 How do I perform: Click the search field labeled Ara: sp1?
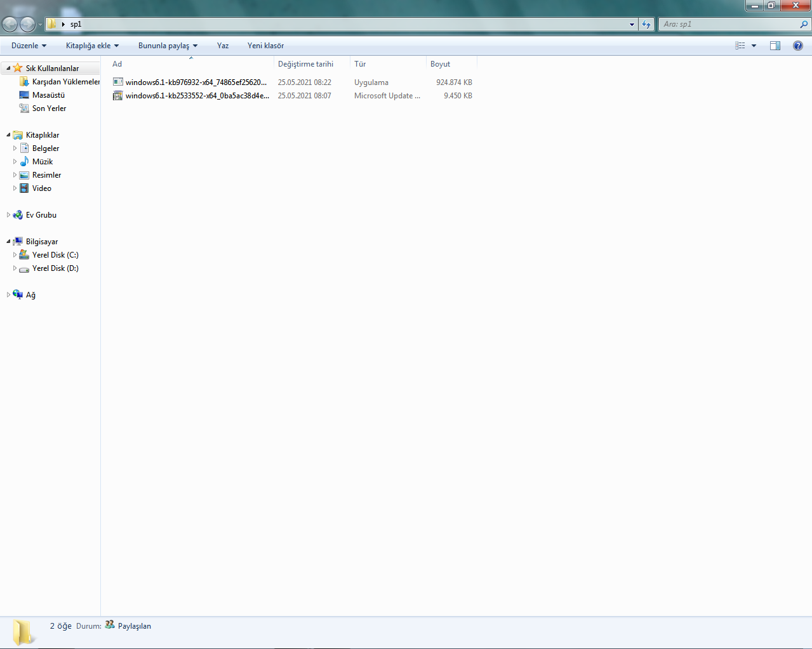click(728, 24)
